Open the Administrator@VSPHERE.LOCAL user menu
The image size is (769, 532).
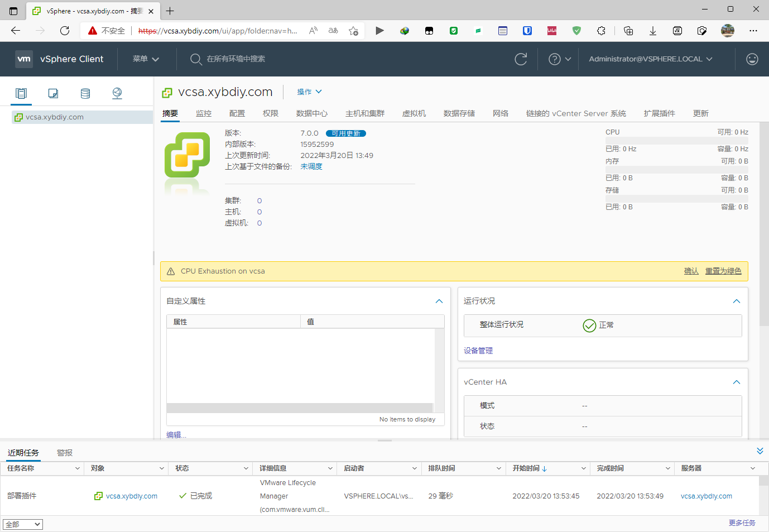point(651,59)
